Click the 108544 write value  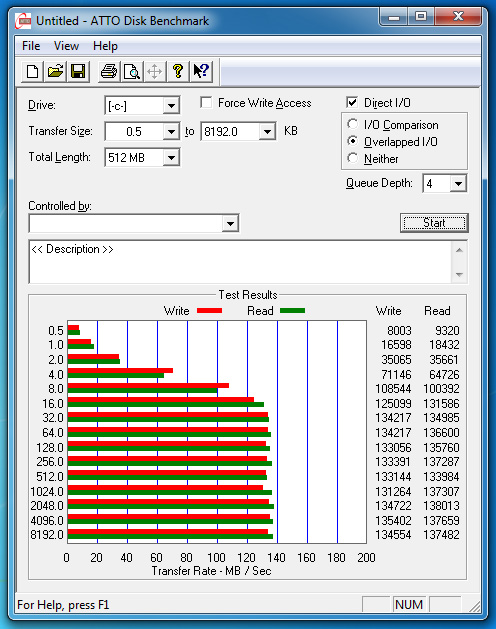click(x=393, y=389)
